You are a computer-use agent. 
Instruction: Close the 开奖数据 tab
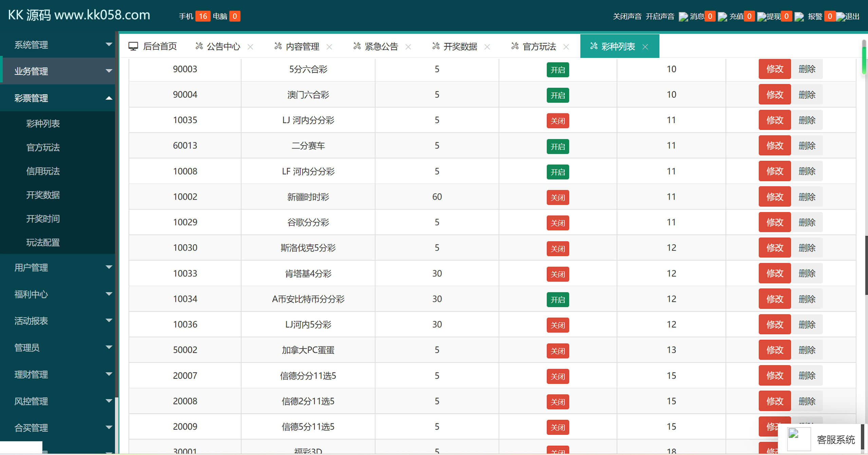tap(487, 47)
